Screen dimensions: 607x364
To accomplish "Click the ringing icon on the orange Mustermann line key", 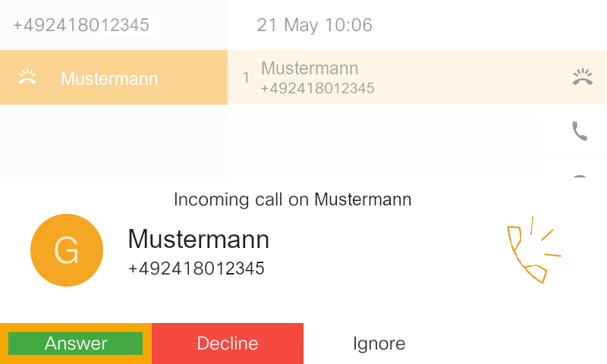I will click(x=28, y=77).
